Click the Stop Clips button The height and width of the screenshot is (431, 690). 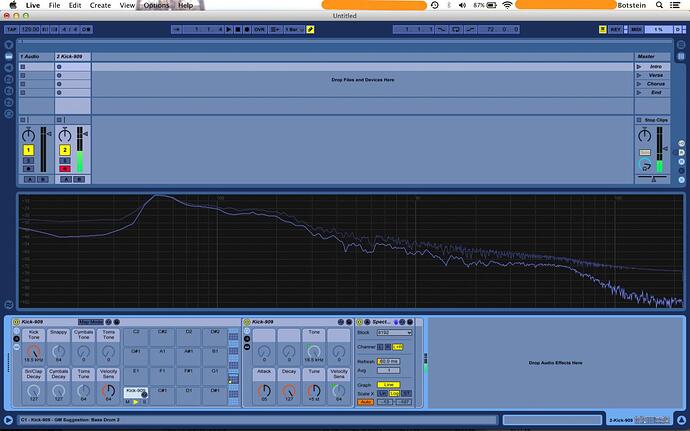pyautogui.click(x=652, y=120)
